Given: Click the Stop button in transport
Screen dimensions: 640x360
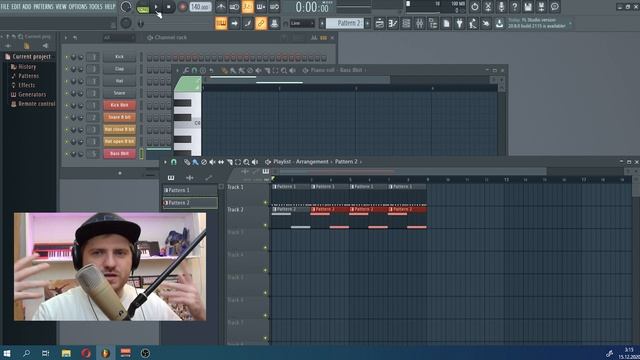Looking at the screenshot, I should (169, 7).
